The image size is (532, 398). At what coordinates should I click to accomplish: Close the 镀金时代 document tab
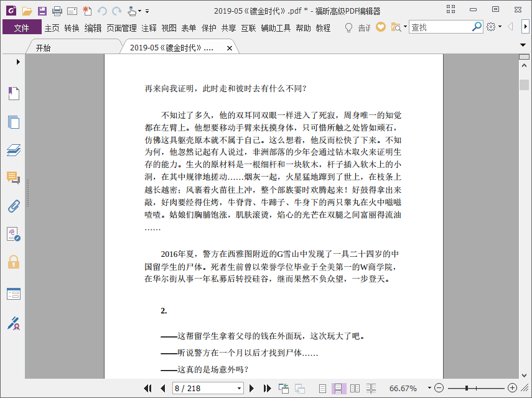pos(230,48)
